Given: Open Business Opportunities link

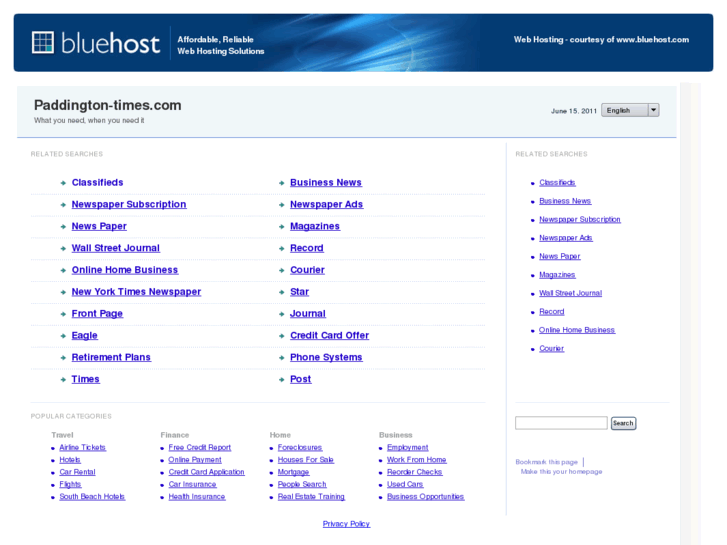Looking at the screenshot, I should tap(426, 497).
